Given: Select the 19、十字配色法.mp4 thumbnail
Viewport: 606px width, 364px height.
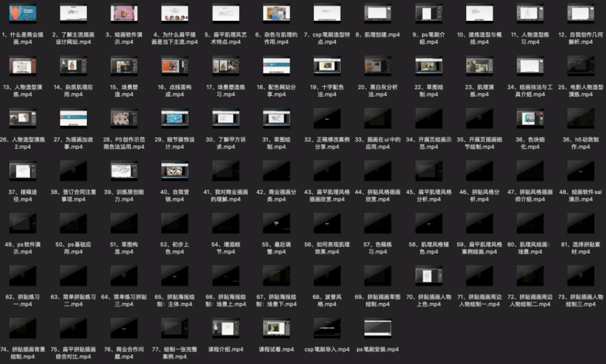Looking at the screenshot, I should (x=327, y=65).
